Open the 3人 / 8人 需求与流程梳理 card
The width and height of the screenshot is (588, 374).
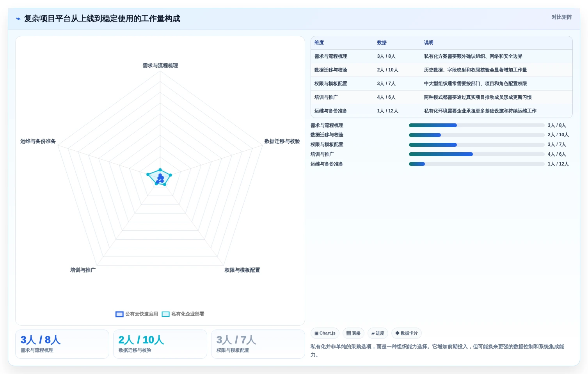tap(62, 344)
